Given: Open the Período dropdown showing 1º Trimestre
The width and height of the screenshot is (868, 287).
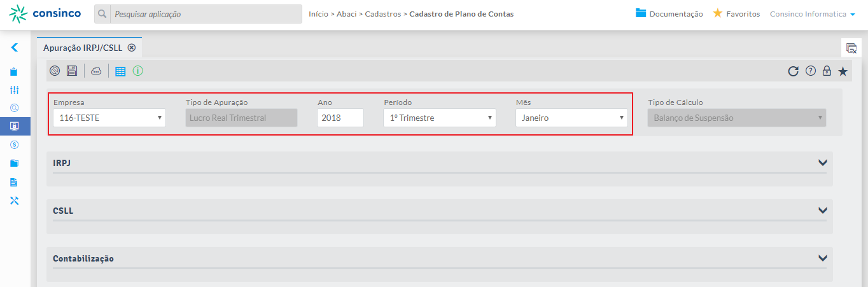Looking at the screenshot, I should tap(439, 118).
